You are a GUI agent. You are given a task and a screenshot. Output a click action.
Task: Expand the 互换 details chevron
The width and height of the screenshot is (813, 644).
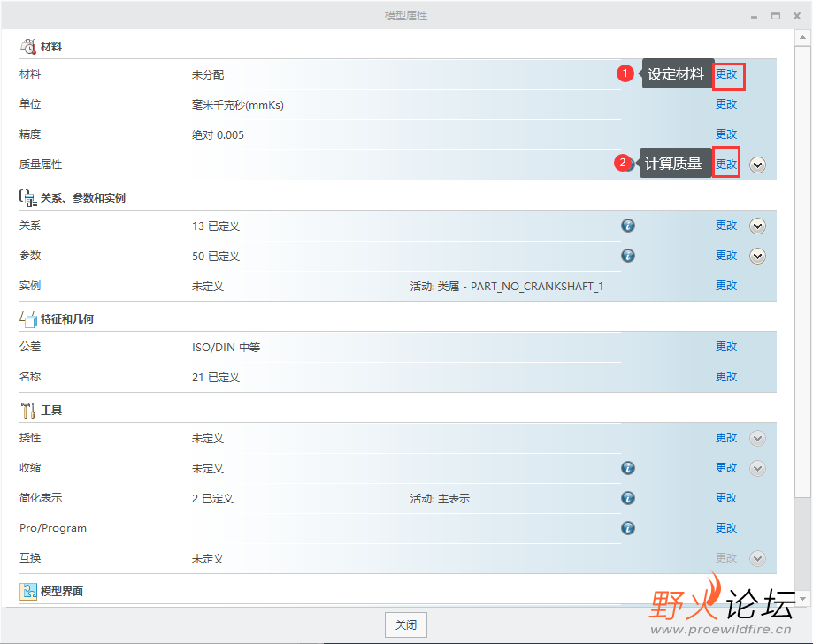pyautogui.click(x=757, y=558)
